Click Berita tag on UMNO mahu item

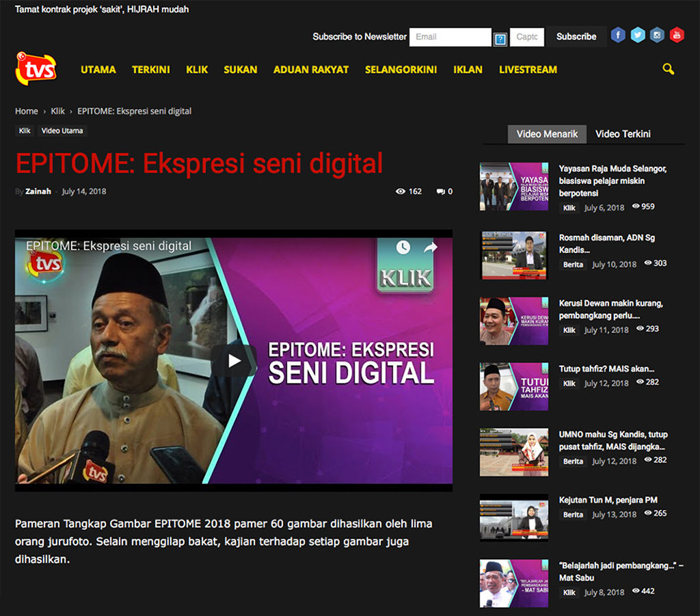click(573, 461)
